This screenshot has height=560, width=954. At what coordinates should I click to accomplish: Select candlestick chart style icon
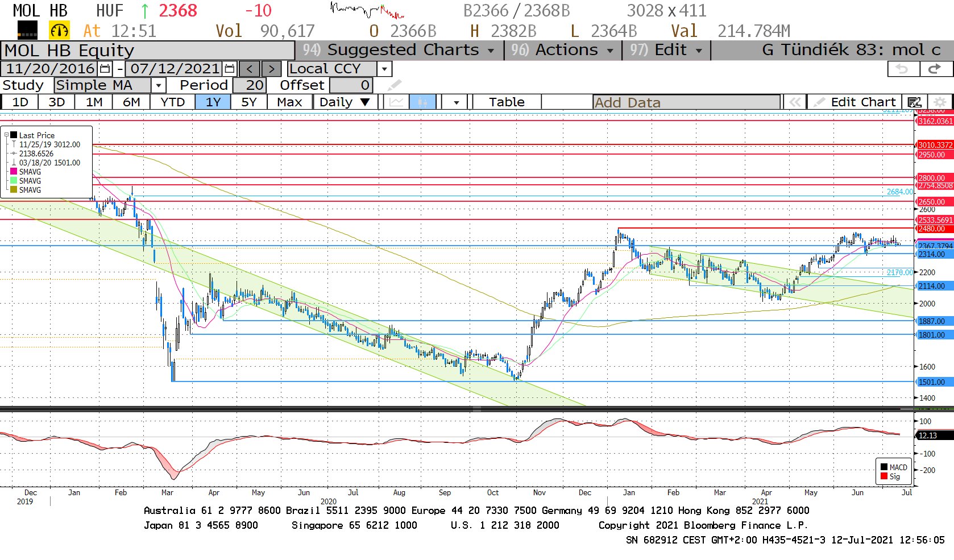(422, 102)
